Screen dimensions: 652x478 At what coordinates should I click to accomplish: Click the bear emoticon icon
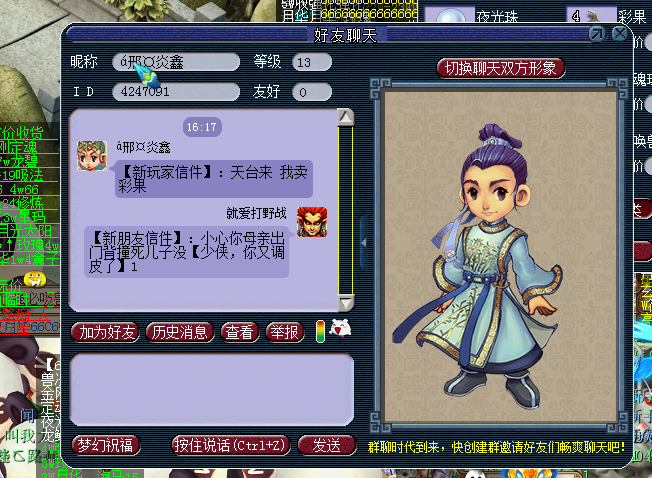[340, 330]
